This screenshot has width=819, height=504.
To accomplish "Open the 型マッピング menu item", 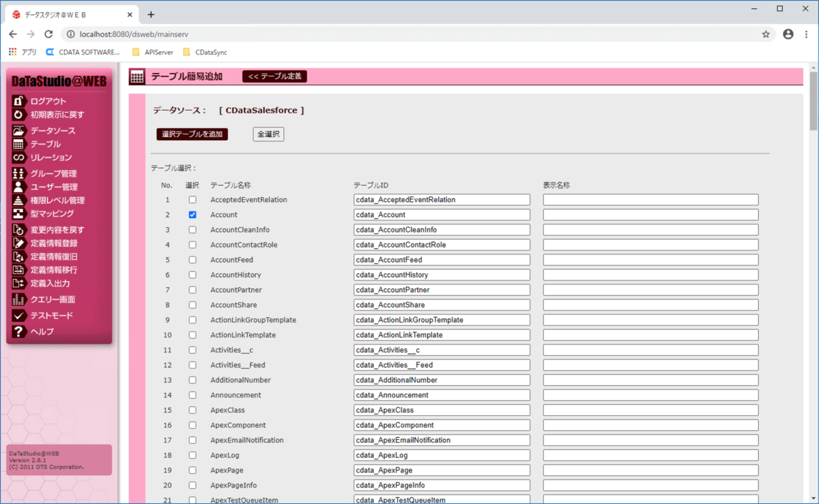I will [x=52, y=213].
